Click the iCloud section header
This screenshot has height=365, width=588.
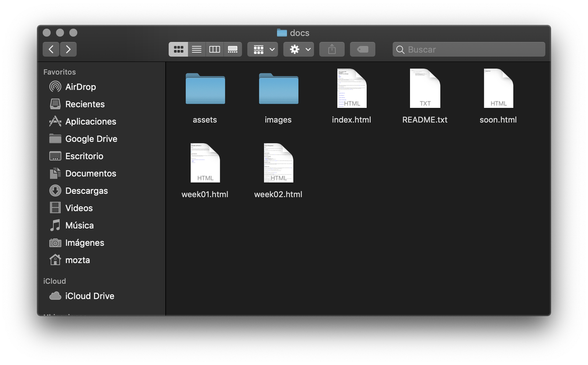tap(55, 281)
